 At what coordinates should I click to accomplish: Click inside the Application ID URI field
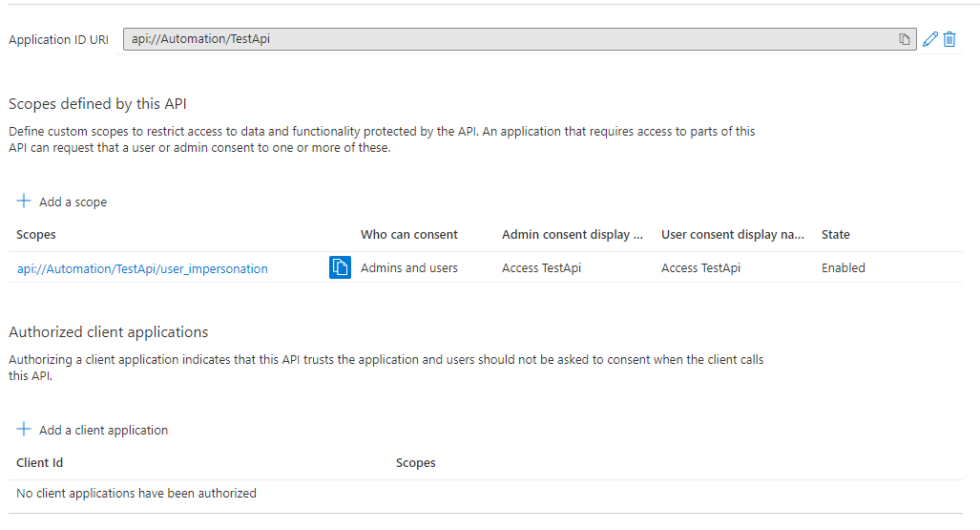tap(506, 39)
